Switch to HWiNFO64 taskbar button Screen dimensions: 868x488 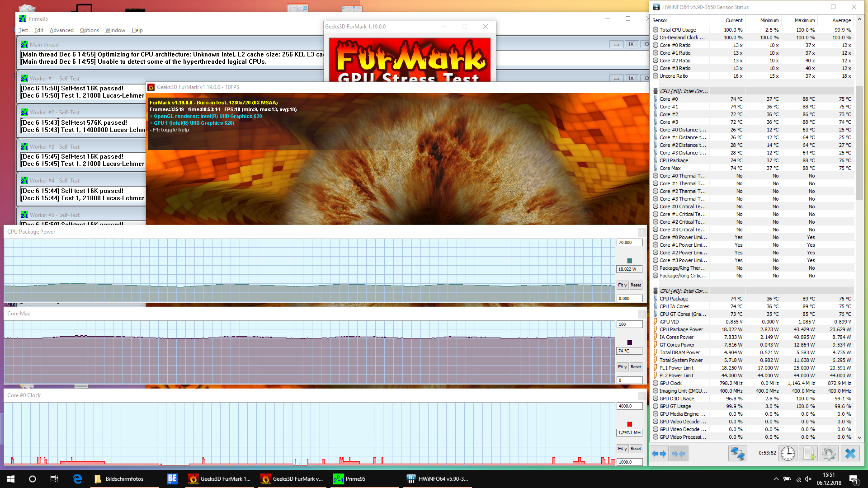pos(437,479)
